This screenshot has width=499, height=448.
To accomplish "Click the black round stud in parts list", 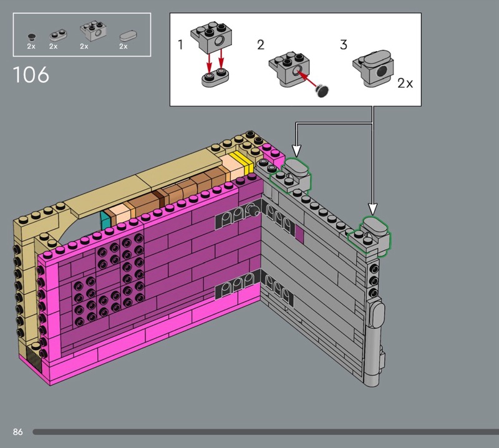I will (x=31, y=36).
